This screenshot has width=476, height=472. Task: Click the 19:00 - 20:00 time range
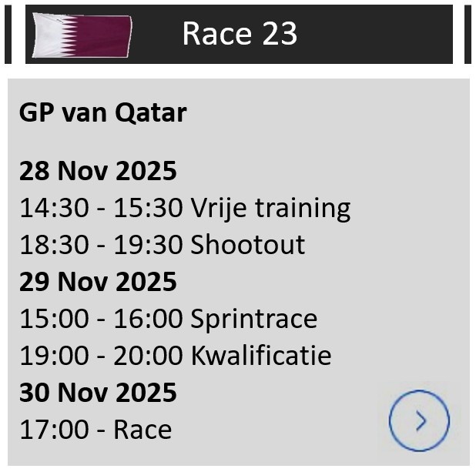coord(100,355)
